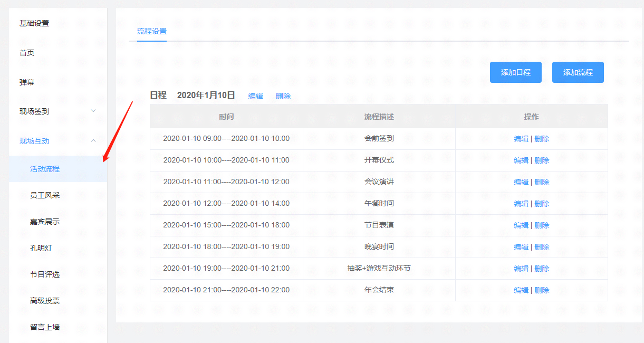Screen dimensions: 644x343
Task: Delete the 节目表演 row
Action: tap(542, 225)
